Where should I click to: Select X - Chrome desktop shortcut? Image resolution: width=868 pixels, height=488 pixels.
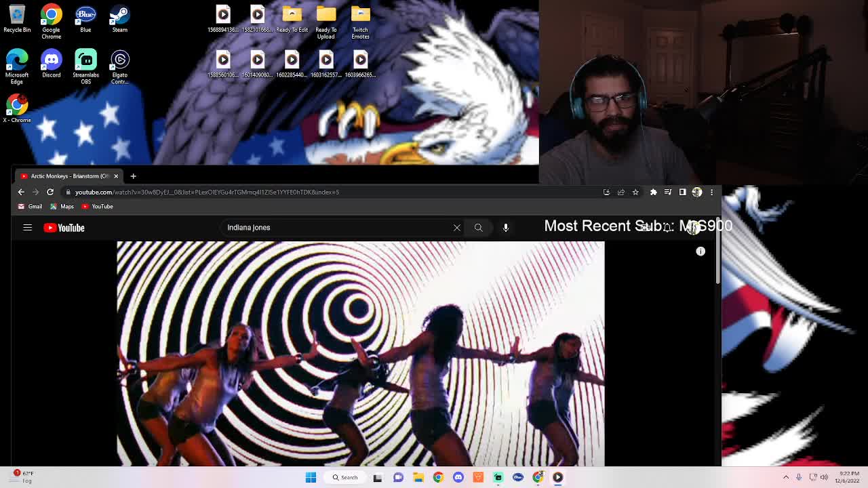point(17,108)
